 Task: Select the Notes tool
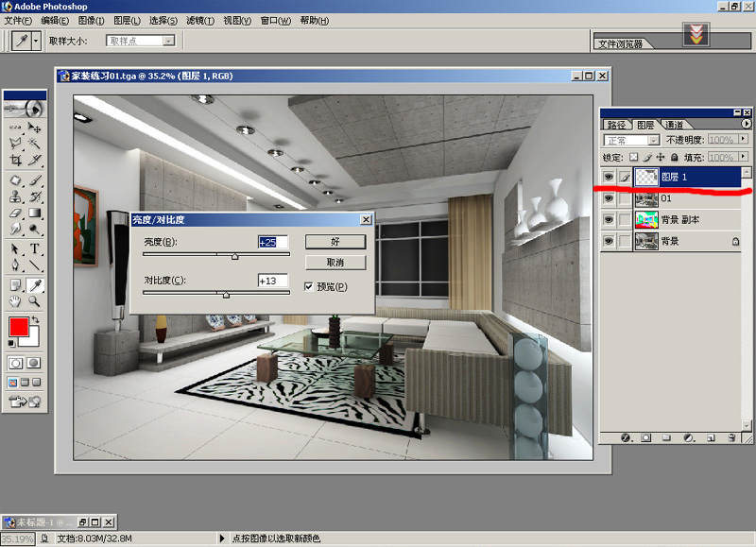click(x=15, y=285)
